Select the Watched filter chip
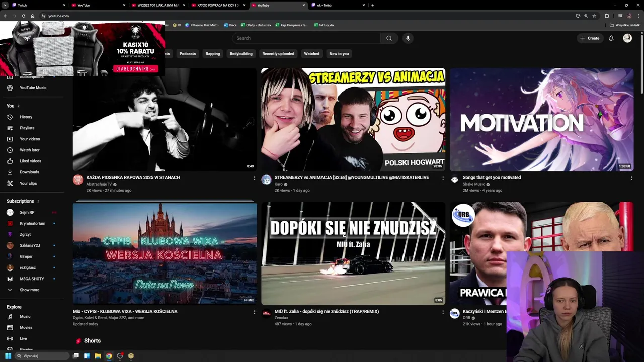This screenshot has width=644, height=362. pos(312,54)
